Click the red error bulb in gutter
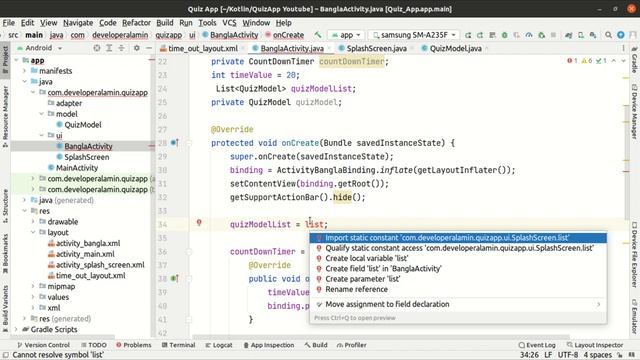The width and height of the screenshot is (640, 360). click(199, 222)
